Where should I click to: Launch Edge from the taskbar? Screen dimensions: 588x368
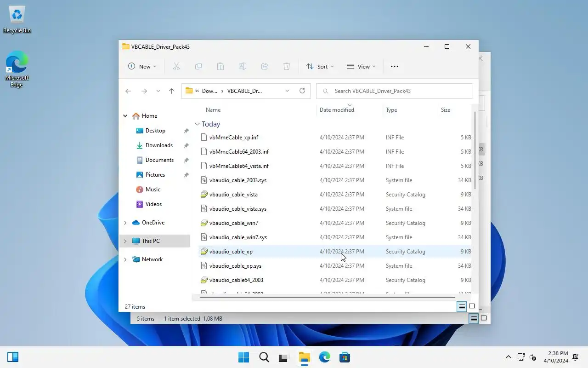[x=324, y=357]
